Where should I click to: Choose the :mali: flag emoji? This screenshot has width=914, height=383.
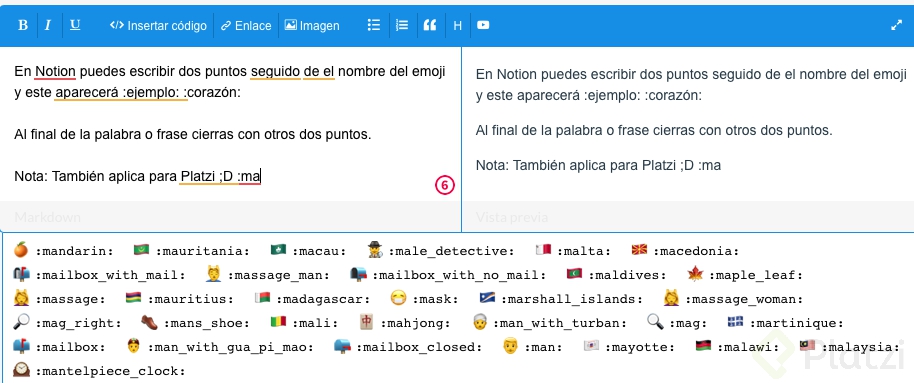coord(304,323)
